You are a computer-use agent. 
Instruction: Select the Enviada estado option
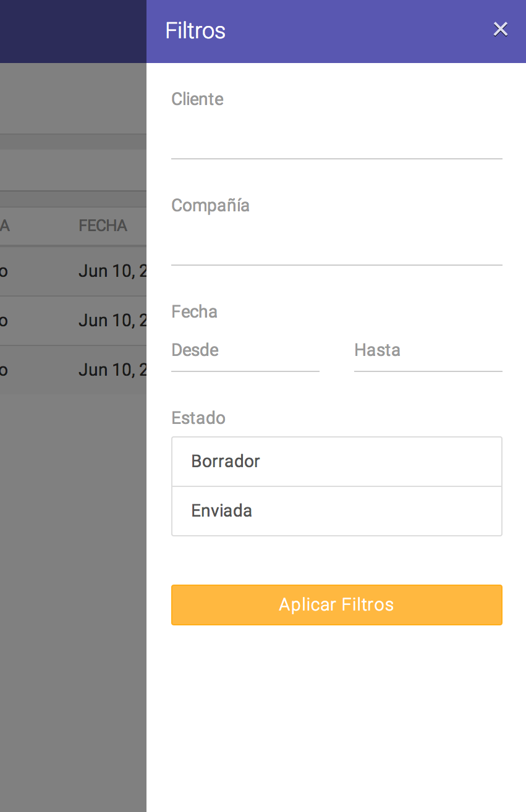point(336,511)
